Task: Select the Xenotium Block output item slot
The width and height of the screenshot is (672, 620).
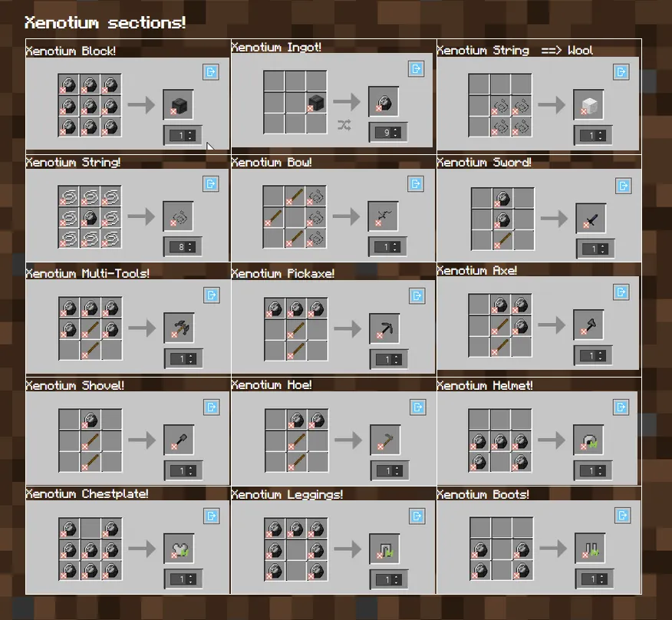Action: pos(178,104)
